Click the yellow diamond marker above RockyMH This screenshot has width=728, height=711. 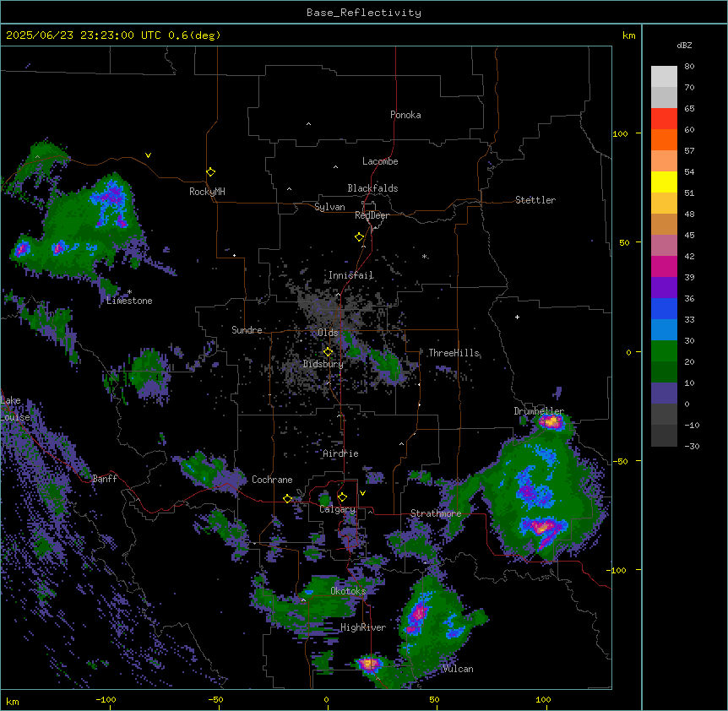click(x=210, y=172)
